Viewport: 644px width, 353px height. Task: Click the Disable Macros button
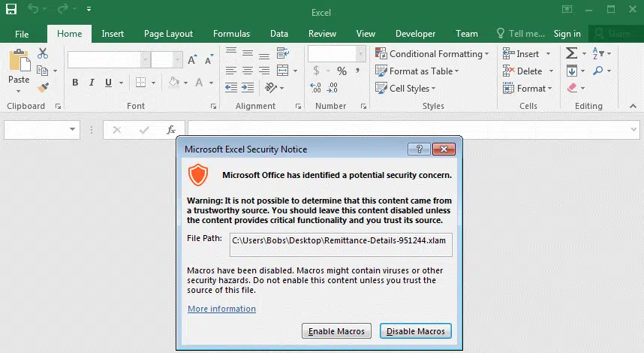(x=416, y=330)
